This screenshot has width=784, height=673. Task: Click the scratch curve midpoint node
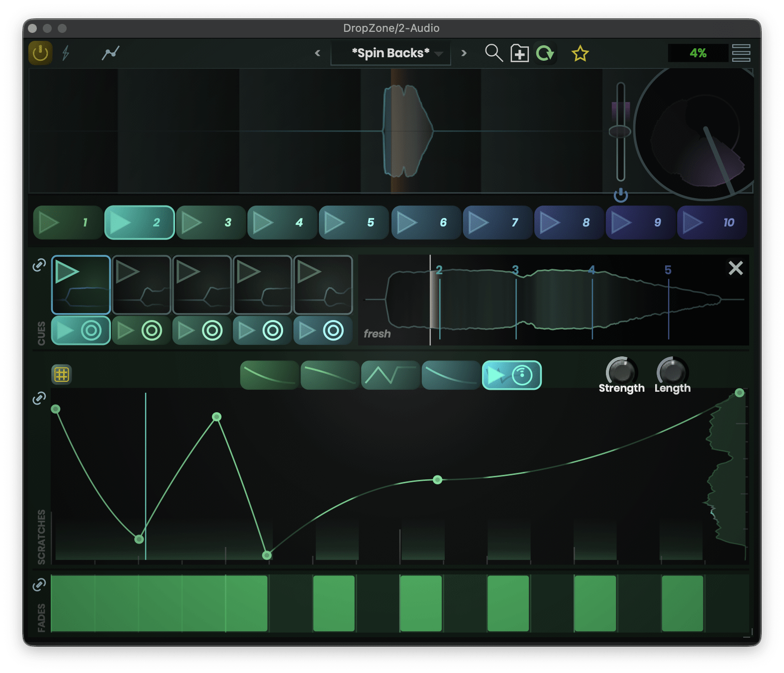coord(437,480)
